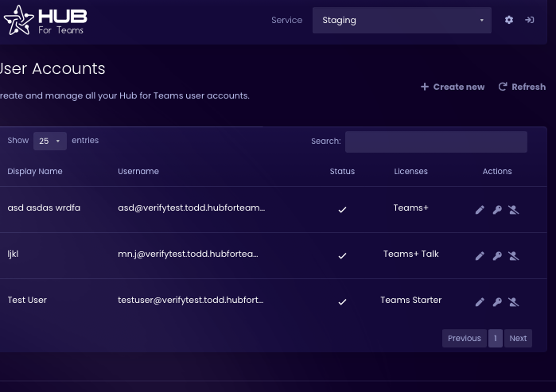
Task: Open settings via the gear icon
Action: (509, 20)
